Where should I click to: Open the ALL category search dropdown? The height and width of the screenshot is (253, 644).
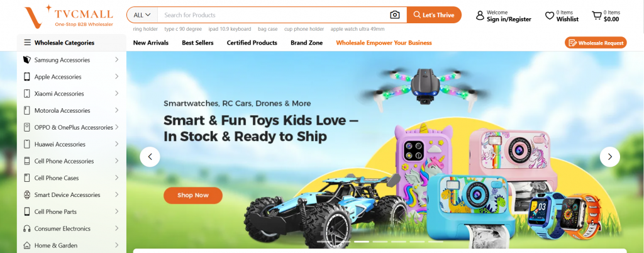(142, 14)
